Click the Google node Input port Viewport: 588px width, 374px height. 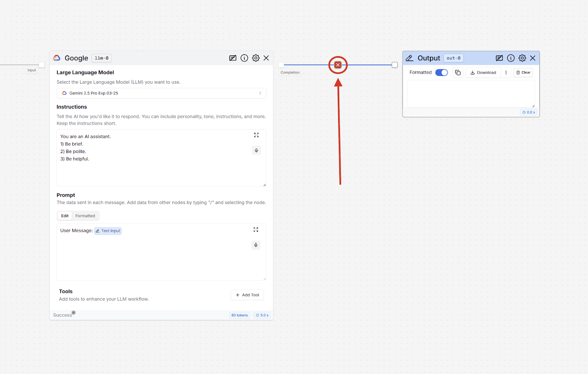click(x=42, y=65)
